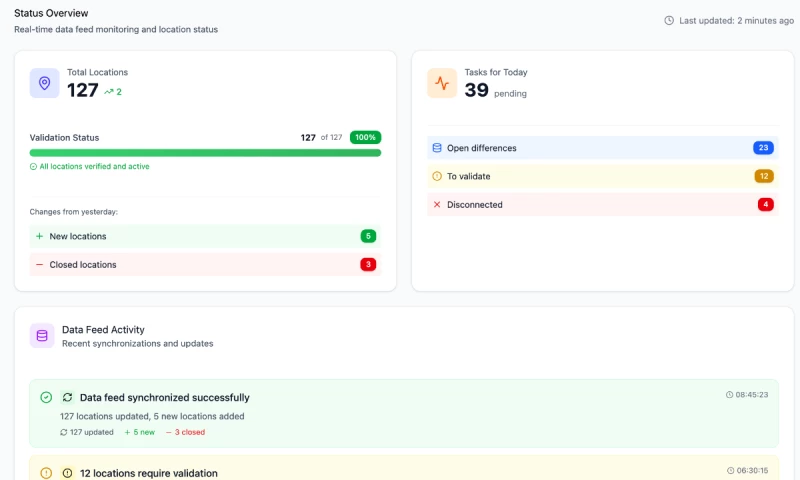Click '127 locations updated, 5 new locations added' text
Image resolution: width=800 pixels, height=480 pixels.
(152, 416)
